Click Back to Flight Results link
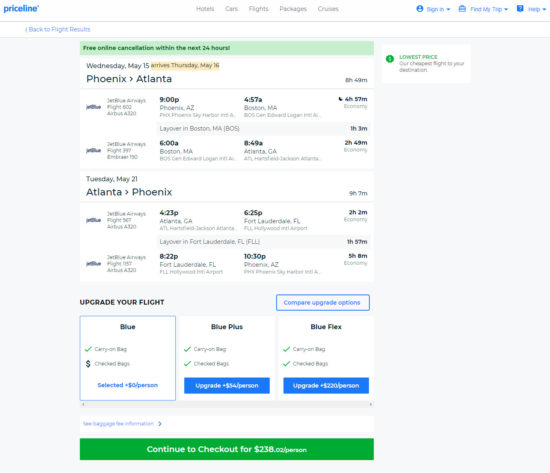 [58, 29]
